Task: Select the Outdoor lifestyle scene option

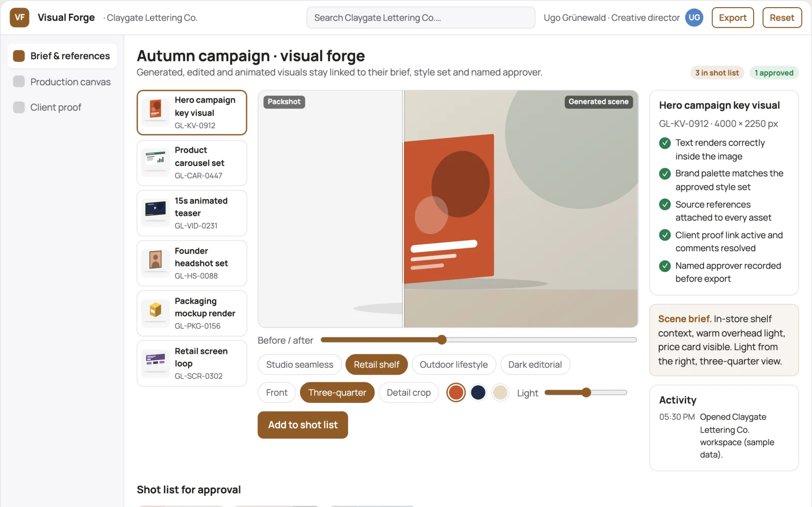Action: [454, 364]
